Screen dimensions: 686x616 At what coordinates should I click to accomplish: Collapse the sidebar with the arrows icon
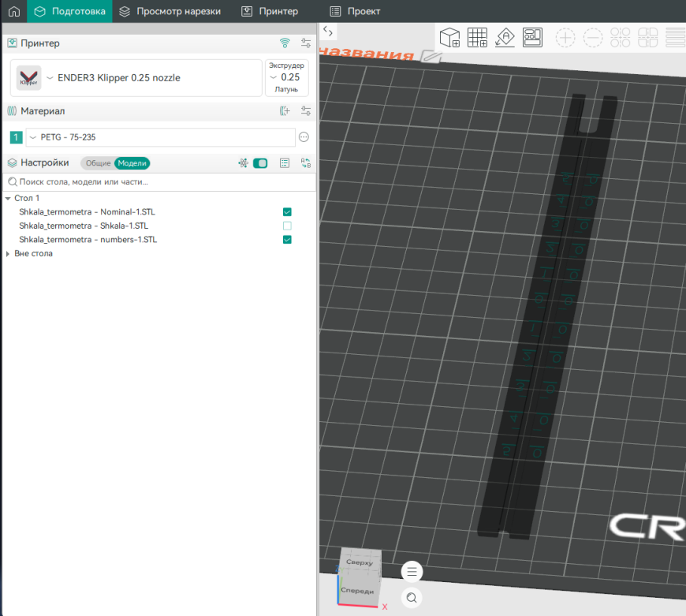click(328, 31)
